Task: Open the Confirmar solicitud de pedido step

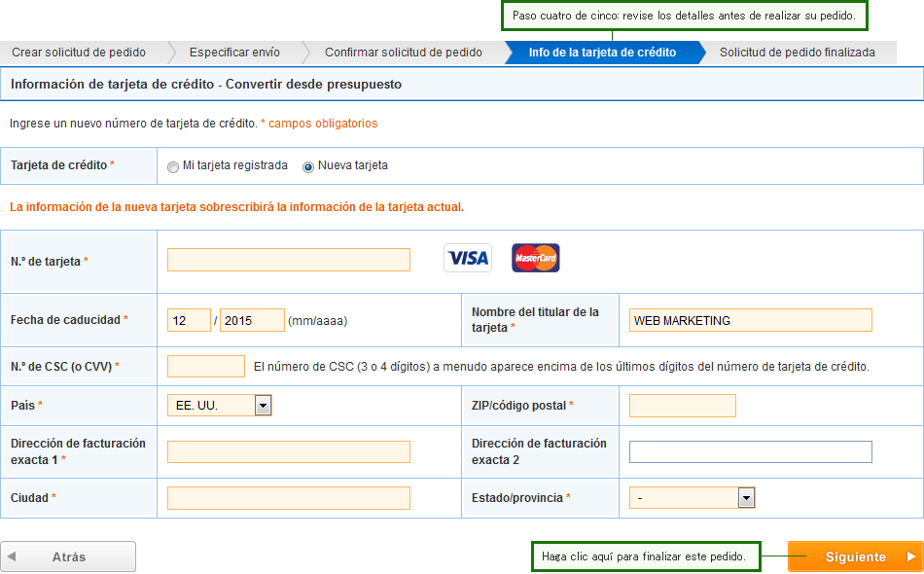Action: pyautogui.click(x=404, y=53)
